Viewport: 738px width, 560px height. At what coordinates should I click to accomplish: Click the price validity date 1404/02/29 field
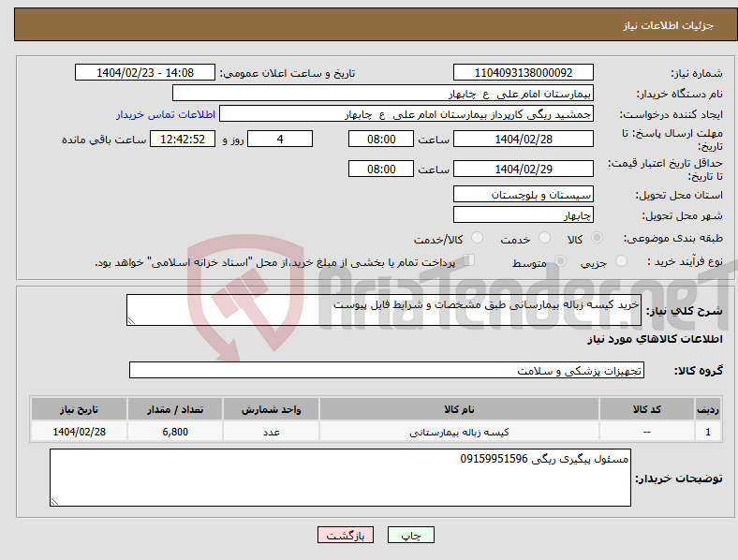pyautogui.click(x=523, y=169)
